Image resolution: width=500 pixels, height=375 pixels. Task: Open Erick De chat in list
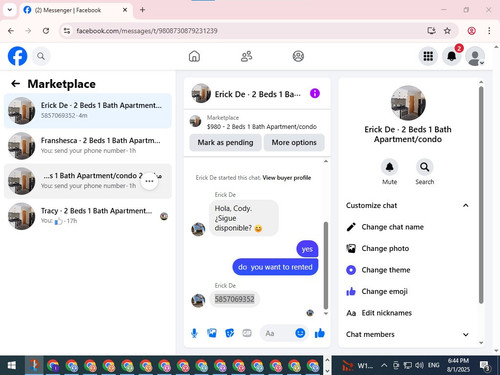click(x=88, y=111)
